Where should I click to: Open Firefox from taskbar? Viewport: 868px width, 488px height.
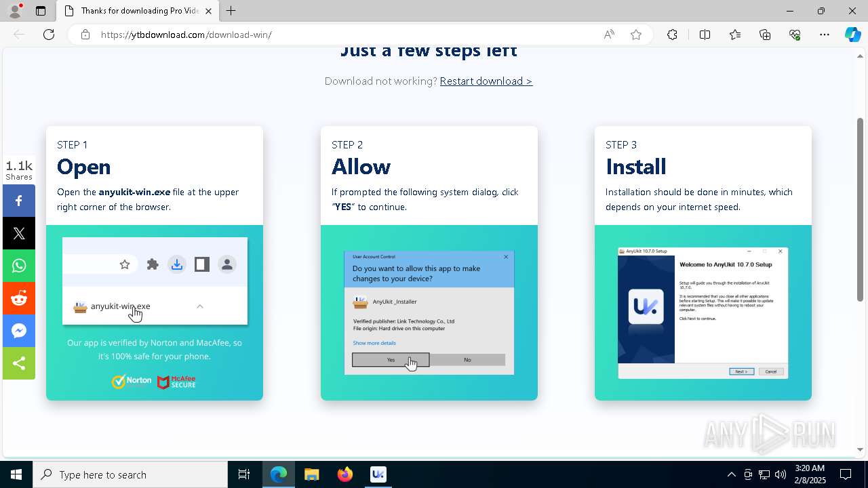point(344,474)
